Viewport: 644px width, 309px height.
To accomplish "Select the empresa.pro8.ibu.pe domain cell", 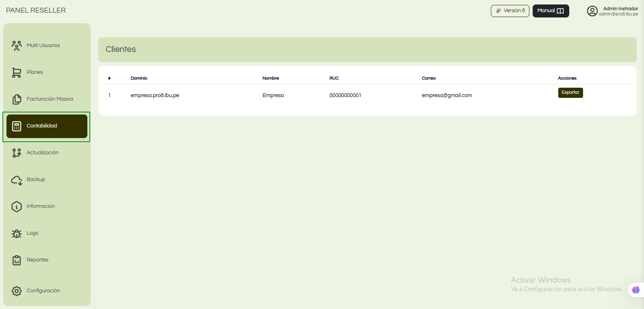I will pos(155,95).
